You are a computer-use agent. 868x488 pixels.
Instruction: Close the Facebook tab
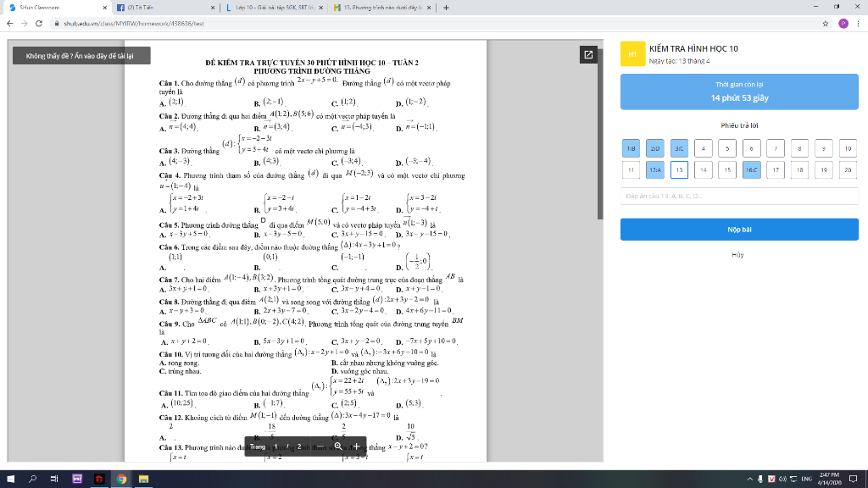tap(213, 8)
